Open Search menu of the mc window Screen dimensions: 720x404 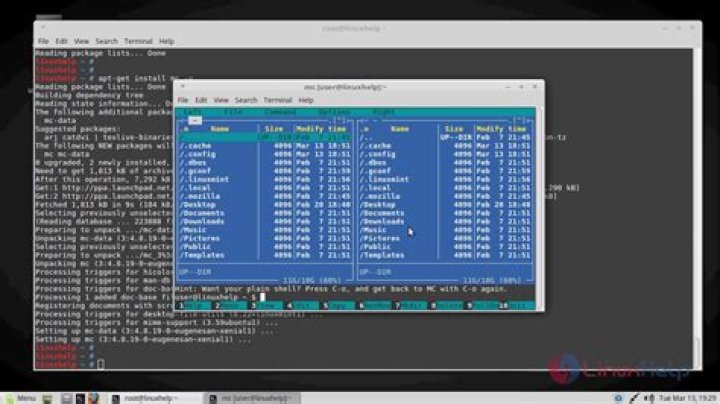coord(246,100)
